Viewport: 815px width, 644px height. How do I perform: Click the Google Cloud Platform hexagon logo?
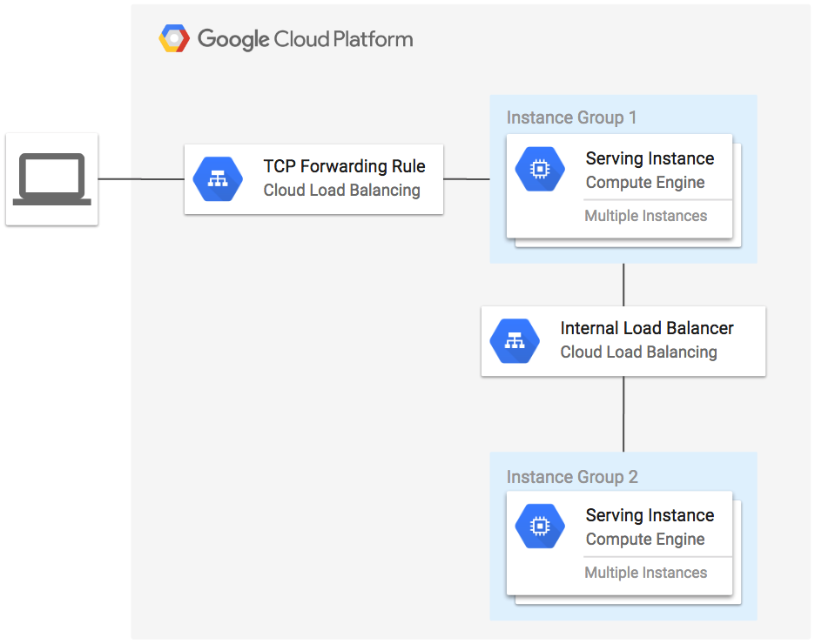tap(174, 38)
